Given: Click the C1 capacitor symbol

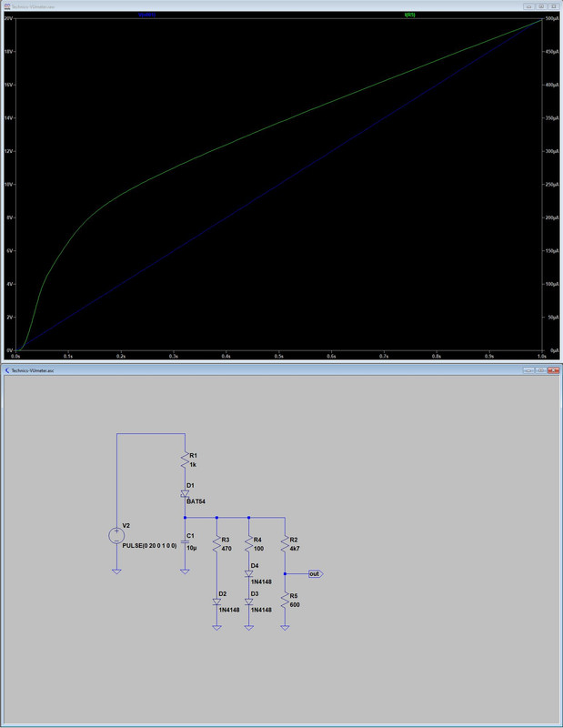Looking at the screenshot, I should click(x=185, y=541).
